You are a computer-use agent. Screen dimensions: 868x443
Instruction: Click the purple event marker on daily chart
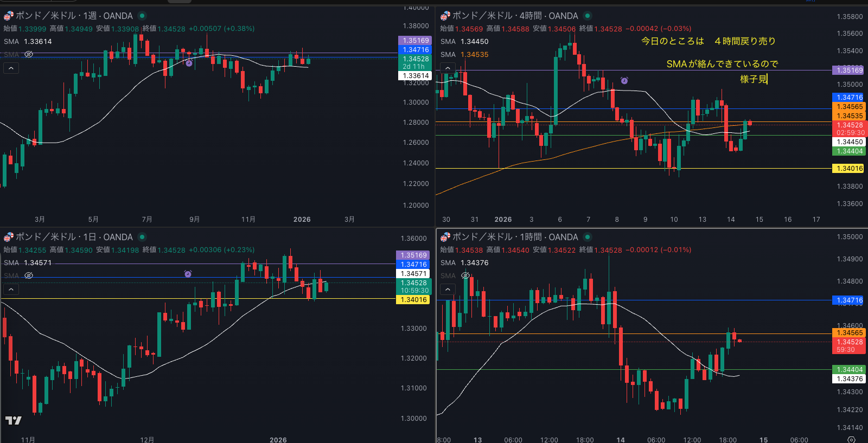pos(188,274)
